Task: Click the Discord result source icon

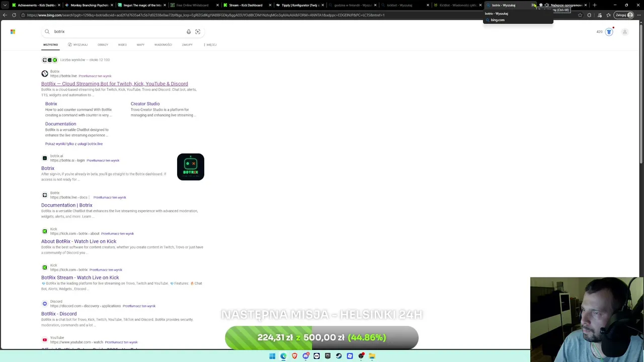Action: 45,304
